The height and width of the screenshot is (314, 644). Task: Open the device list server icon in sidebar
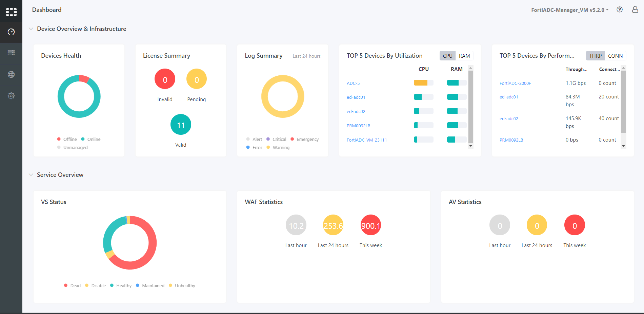(x=11, y=53)
